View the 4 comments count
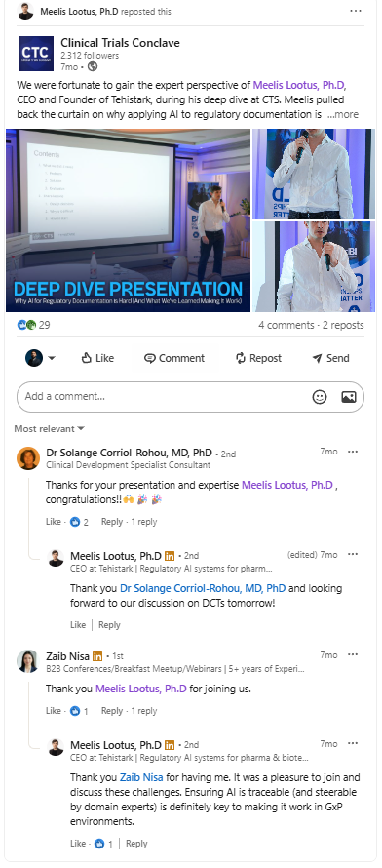The image size is (382, 868). coord(286,325)
